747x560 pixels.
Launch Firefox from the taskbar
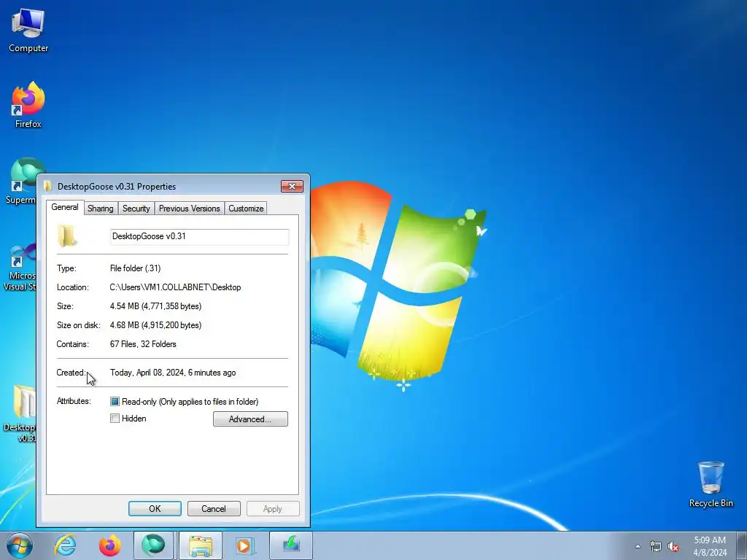(109, 545)
